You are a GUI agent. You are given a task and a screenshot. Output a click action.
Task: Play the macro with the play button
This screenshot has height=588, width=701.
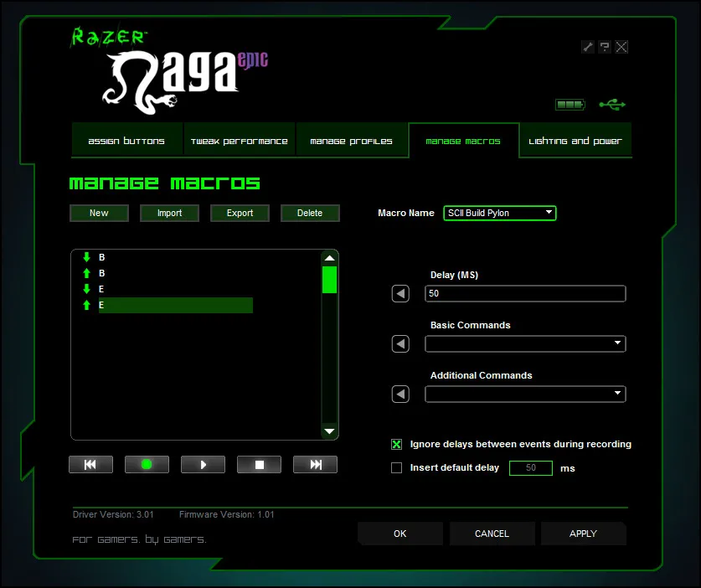(203, 465)
